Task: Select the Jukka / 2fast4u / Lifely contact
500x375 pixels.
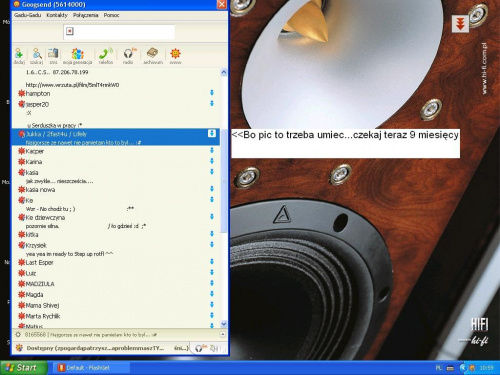Action: (x=115, y=137)
